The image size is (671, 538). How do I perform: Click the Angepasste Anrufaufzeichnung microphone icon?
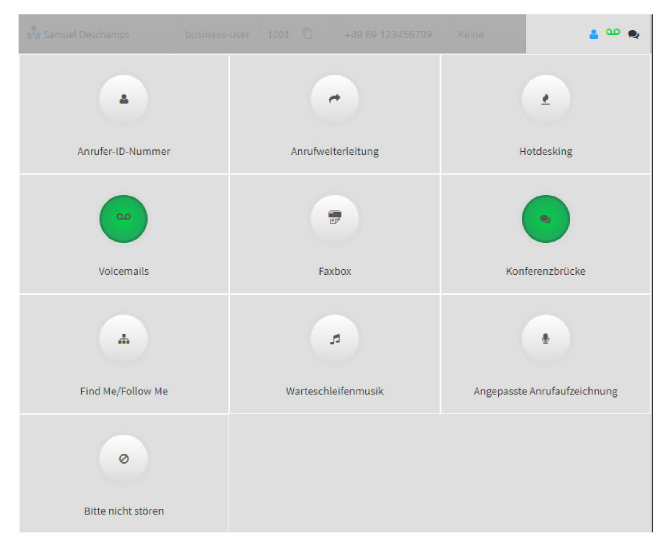click(545, 339)
